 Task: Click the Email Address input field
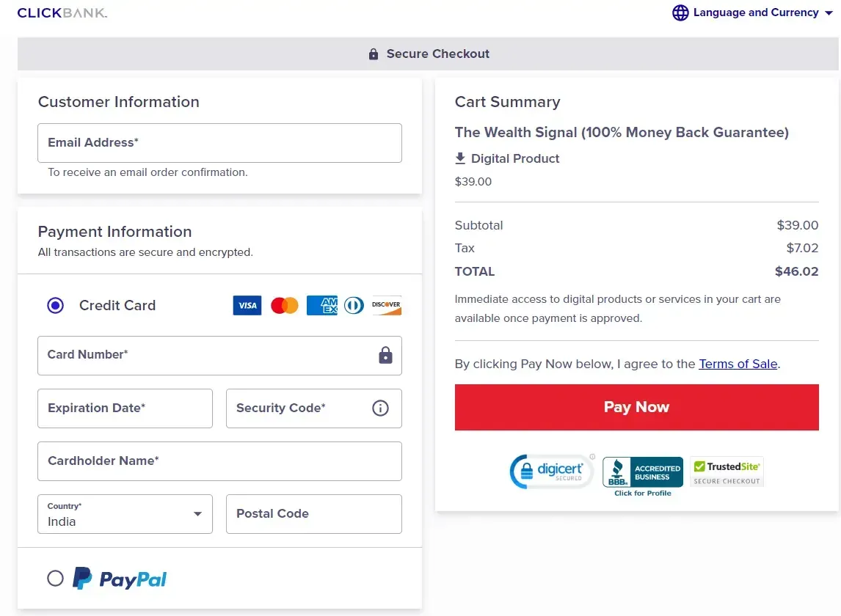point(219,143)
